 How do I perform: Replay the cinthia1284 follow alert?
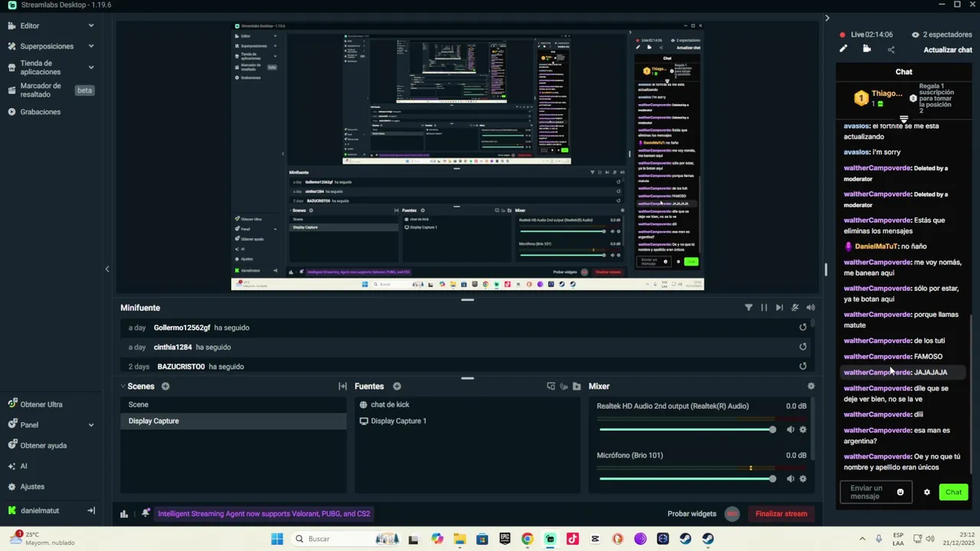[803, 347]
